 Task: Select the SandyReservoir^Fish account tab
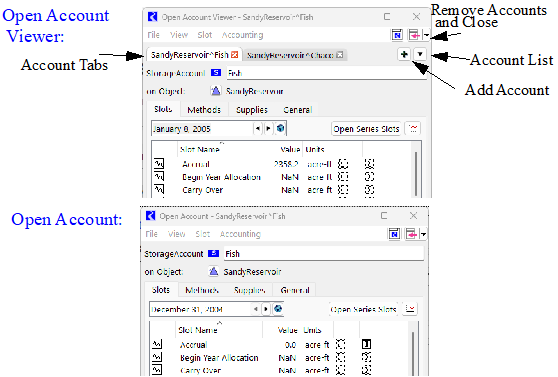189,55
